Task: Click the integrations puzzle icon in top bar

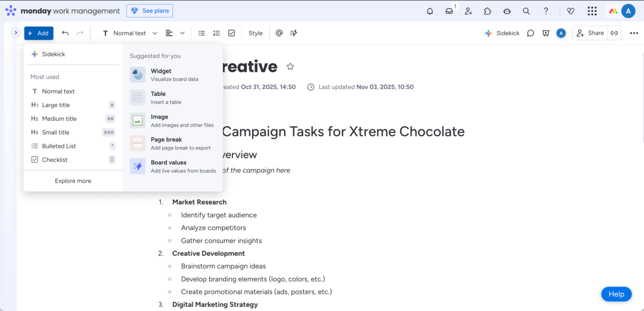Action: pos(487,11)
